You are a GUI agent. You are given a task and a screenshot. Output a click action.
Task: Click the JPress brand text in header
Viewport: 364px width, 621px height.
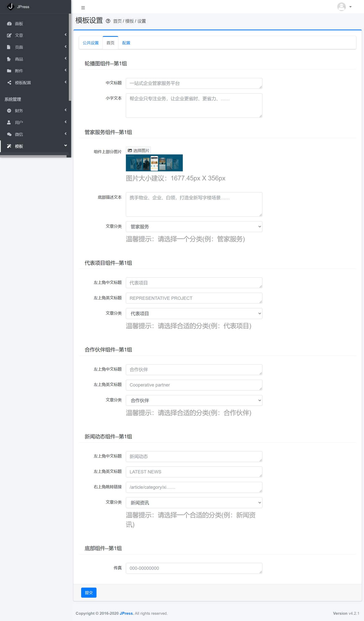[23, 7]
